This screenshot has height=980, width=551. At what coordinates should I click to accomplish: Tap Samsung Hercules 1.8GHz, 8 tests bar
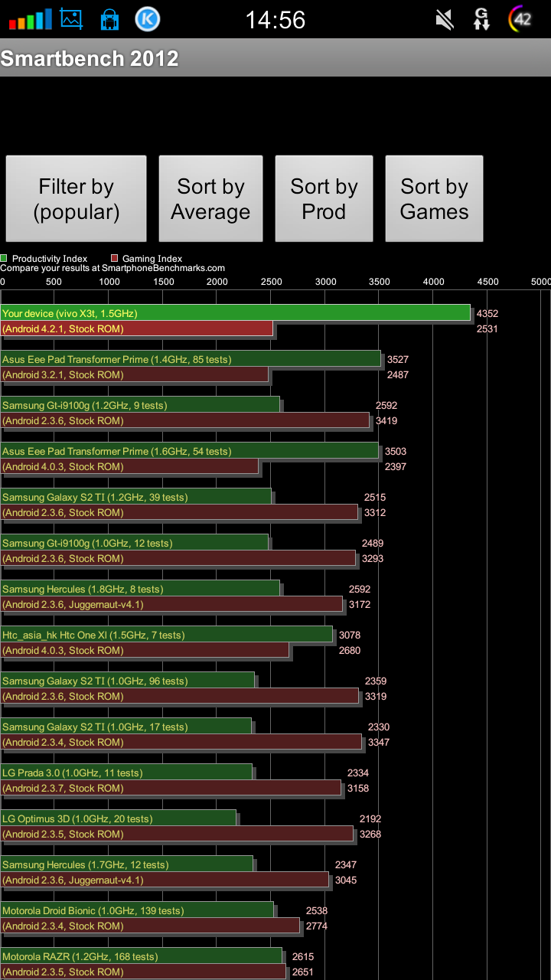[x=140, y=589]
